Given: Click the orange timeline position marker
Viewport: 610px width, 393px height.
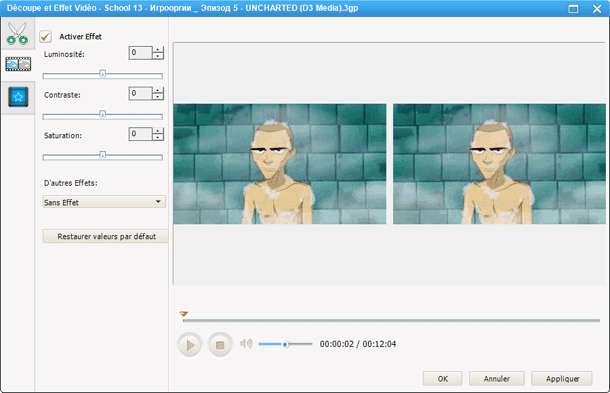Looking at the screenshot, I should coord(184,313).
